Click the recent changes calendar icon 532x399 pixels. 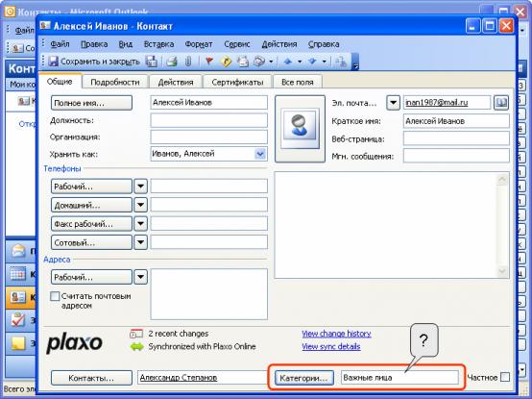(136, 334)
